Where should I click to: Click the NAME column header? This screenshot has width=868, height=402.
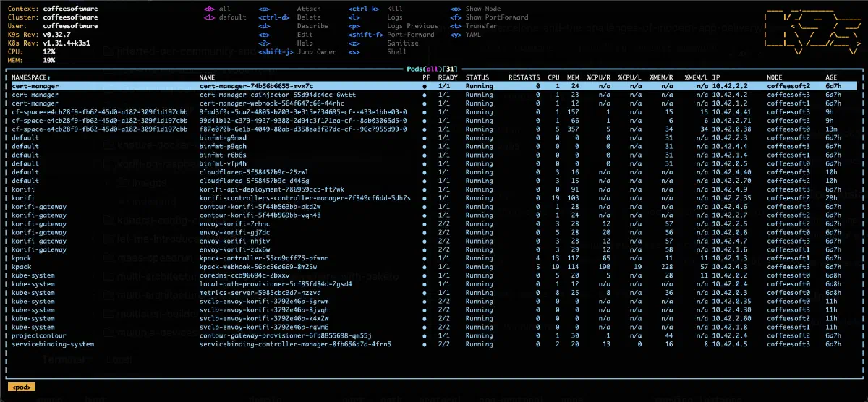click(207, 77)
